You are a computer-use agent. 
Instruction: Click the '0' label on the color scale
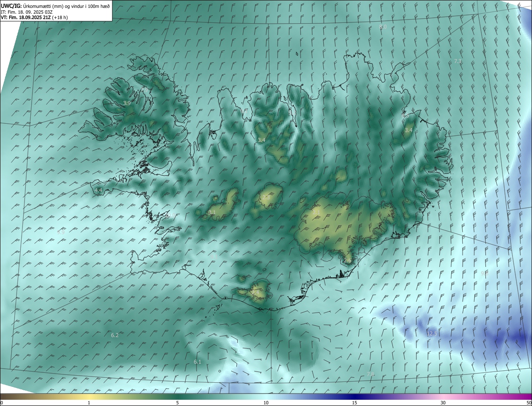[x=2, y=403]
